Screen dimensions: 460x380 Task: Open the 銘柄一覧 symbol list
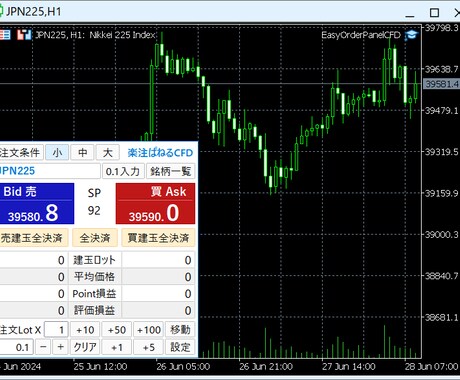(171, 171)
